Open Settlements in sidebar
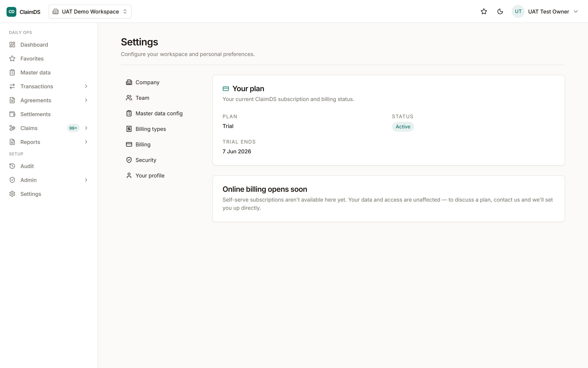 point(49,114)
